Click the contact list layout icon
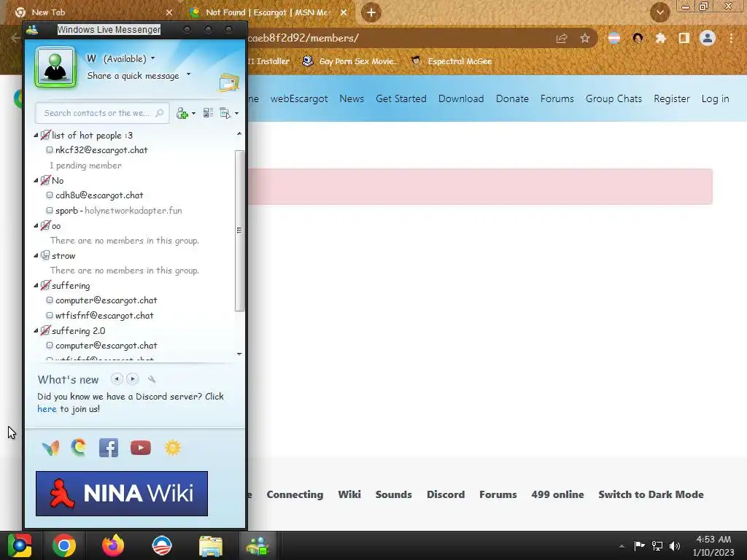 click(x=208, y=113)
